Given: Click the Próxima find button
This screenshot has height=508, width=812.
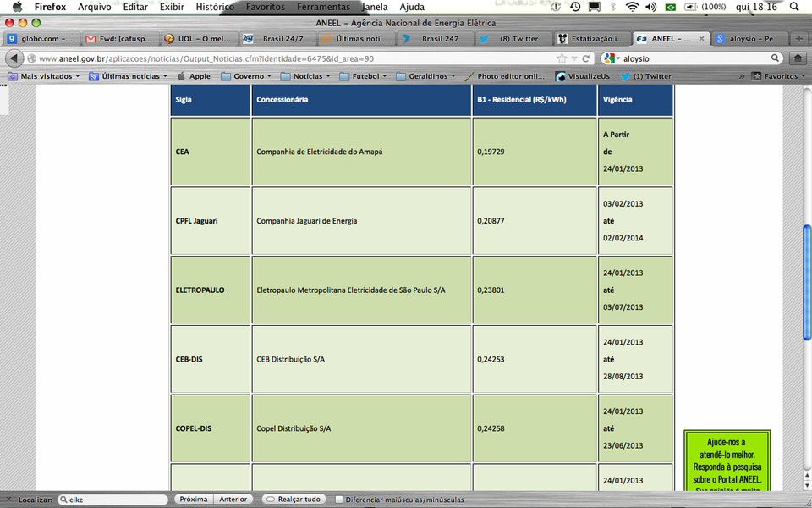Looking at the screenshot, I should tap(194, 500).
